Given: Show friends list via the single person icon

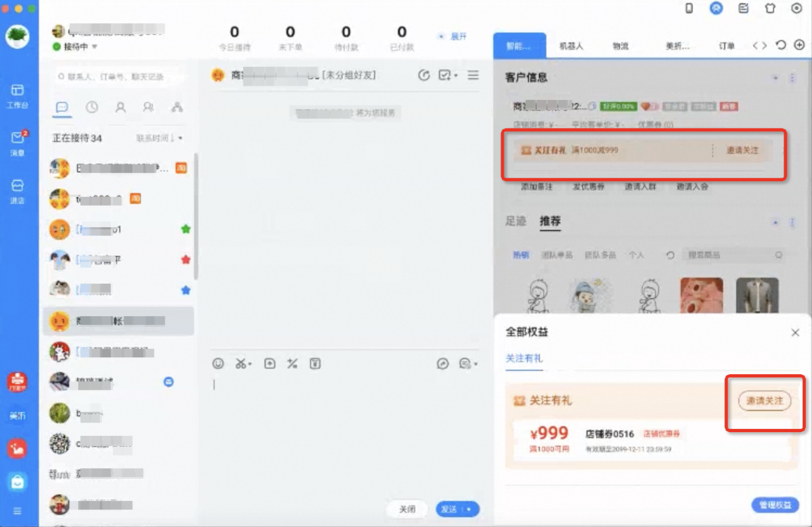Looking at the screenshot, I should [x=120, y=107].
